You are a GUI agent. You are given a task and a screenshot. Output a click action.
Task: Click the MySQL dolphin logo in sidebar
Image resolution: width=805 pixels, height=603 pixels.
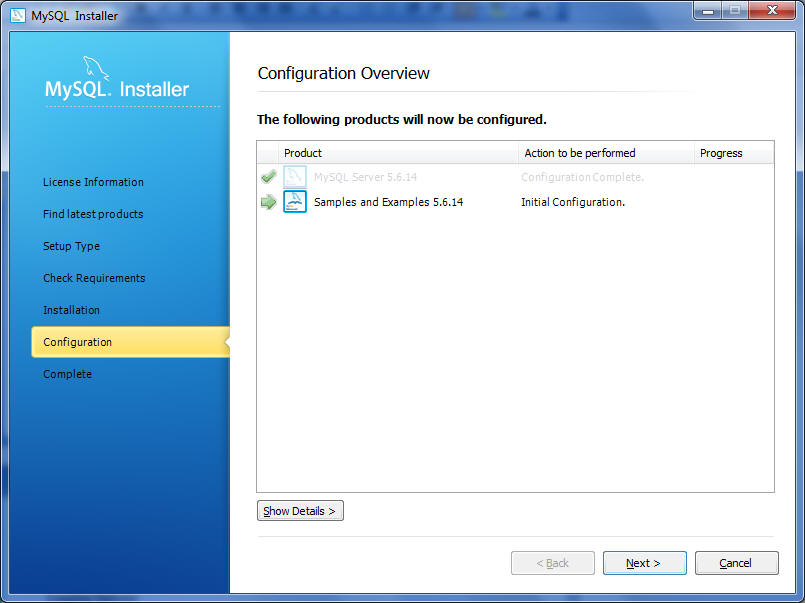click(x=96, y=68)
